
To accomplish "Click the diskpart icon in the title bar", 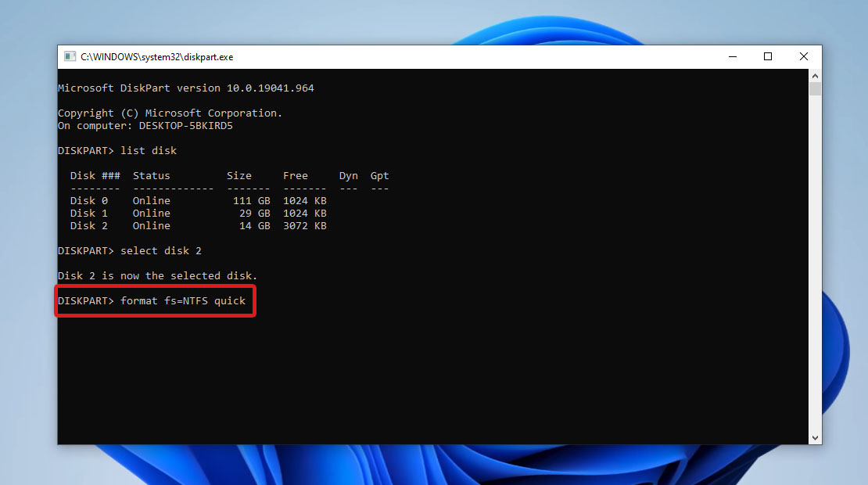I will (x=70, y=56).
